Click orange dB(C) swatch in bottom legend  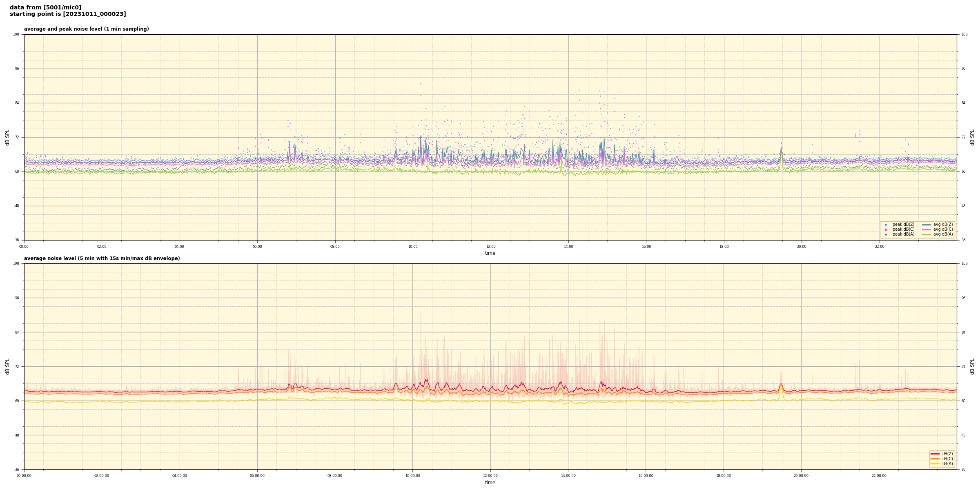point(935,459)
